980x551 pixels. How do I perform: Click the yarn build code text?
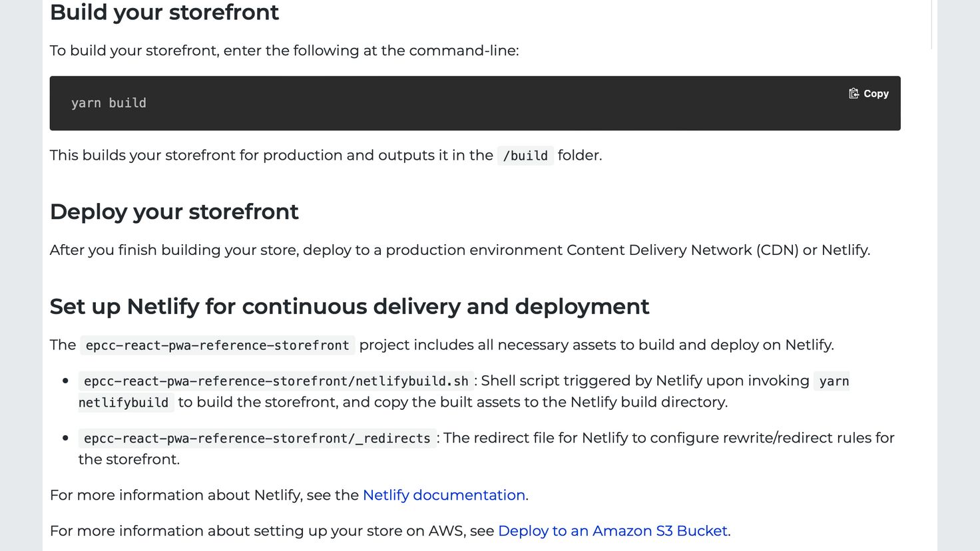tap(109, 103)
